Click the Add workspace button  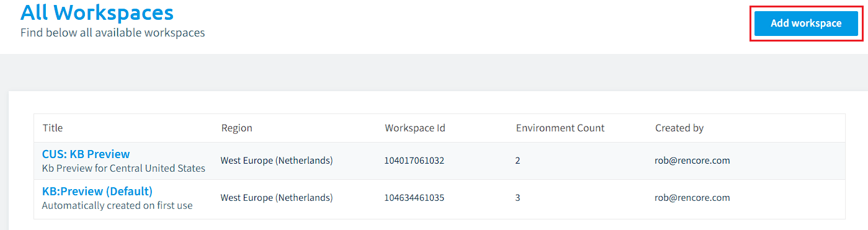click(806, 24)
